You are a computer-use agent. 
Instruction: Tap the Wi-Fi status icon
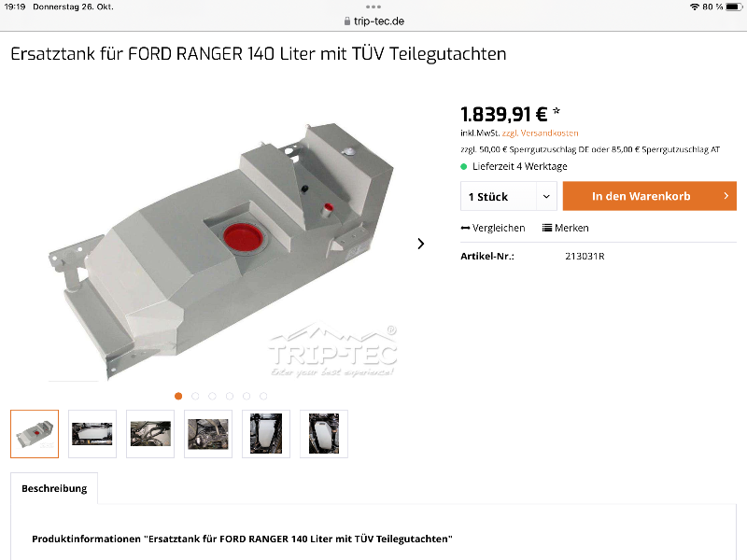coord(695,7)
